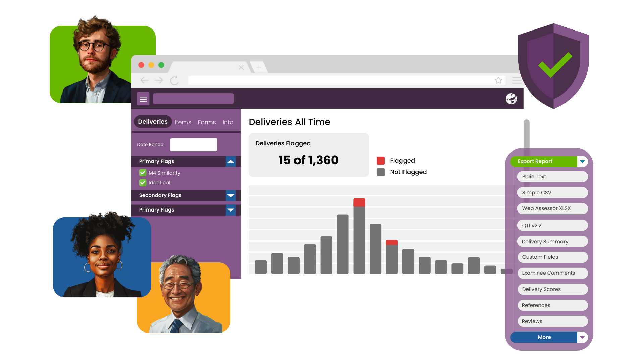Select the Deliveries tab
This screenshot has width=644, height=362.
click(x=153, y=122)
